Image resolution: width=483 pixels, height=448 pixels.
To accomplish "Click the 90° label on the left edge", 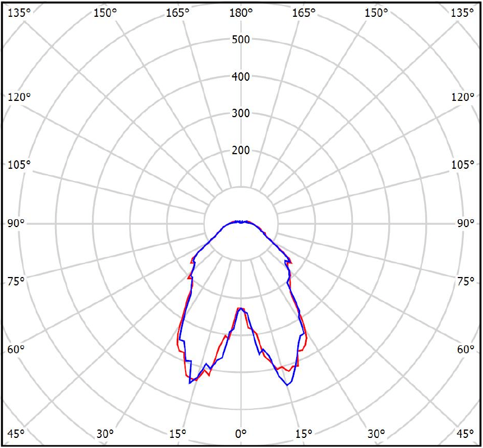I will pos(17,223).
